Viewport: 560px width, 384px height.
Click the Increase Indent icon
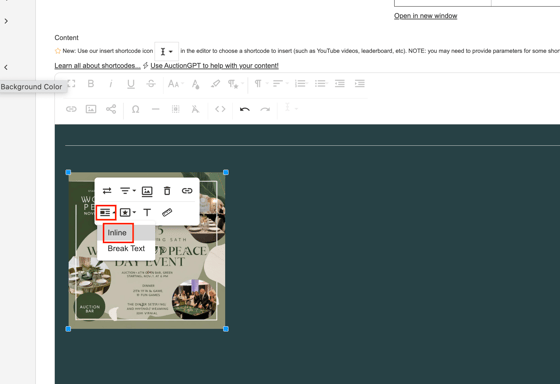point(360,84)
